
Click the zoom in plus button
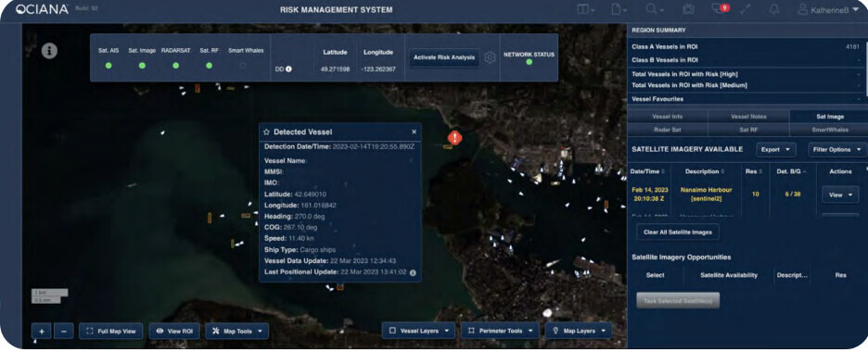coord(42,331)
